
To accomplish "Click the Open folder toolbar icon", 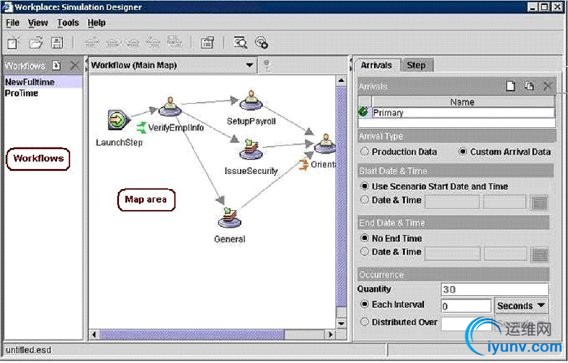I will (x=36, y=43).
